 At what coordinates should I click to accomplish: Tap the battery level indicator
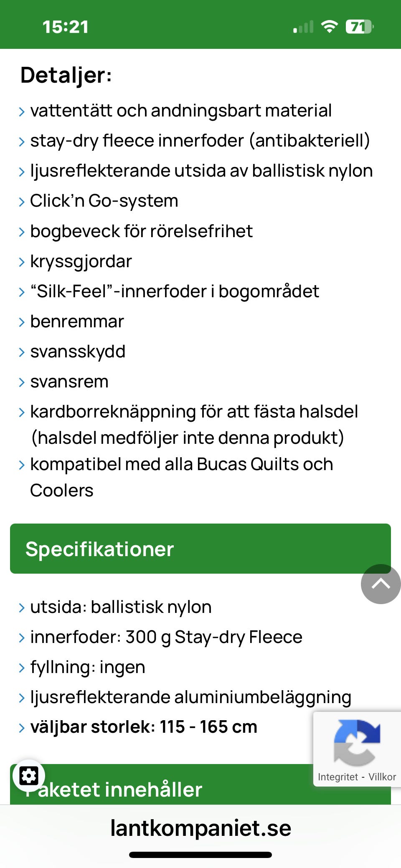click(x=359, y=27)
